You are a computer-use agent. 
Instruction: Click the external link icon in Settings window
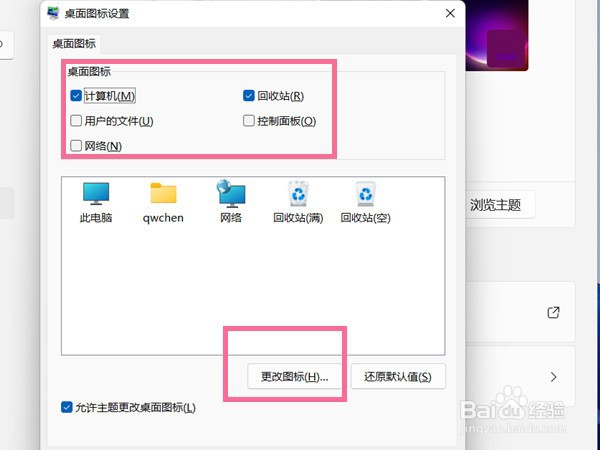(553, 313)
